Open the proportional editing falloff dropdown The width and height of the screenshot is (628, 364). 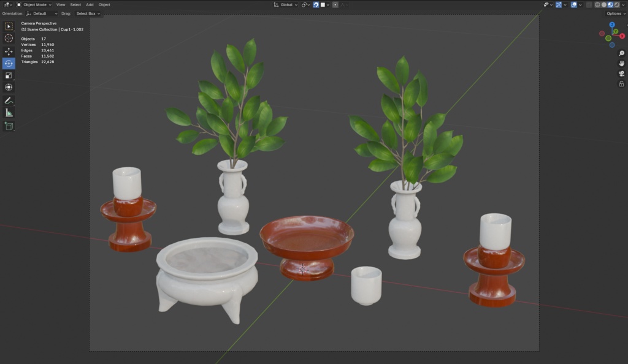(344, 5)
